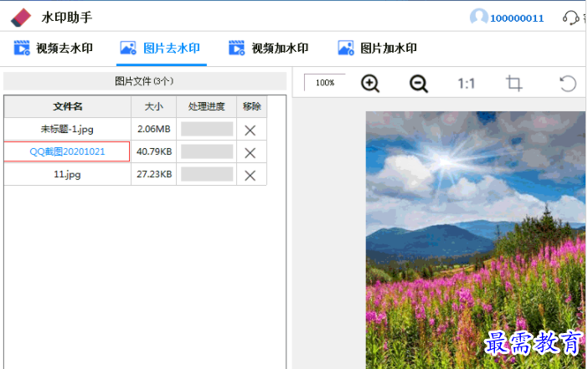Click the 图片文件 (3个) panel header

click(x=145, y=81)
